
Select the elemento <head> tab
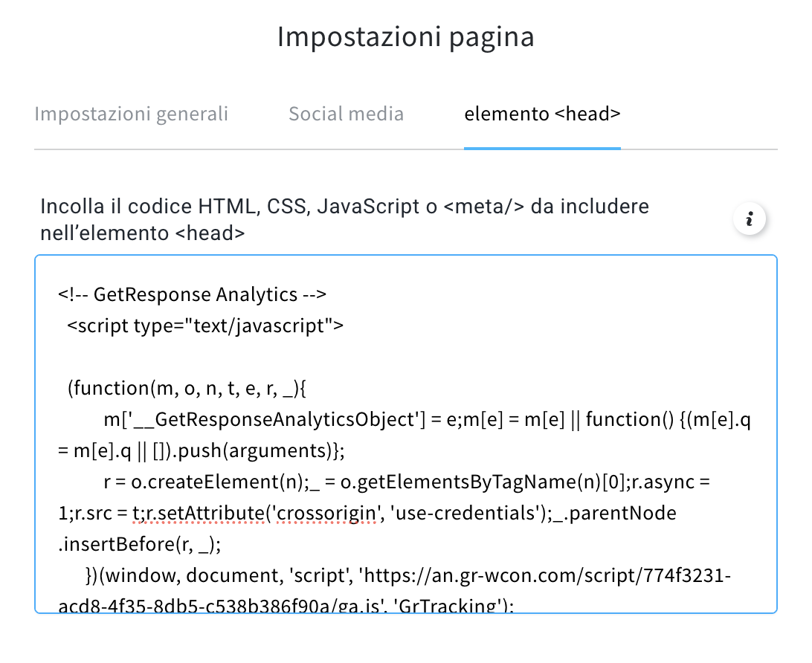click(542, 114)
